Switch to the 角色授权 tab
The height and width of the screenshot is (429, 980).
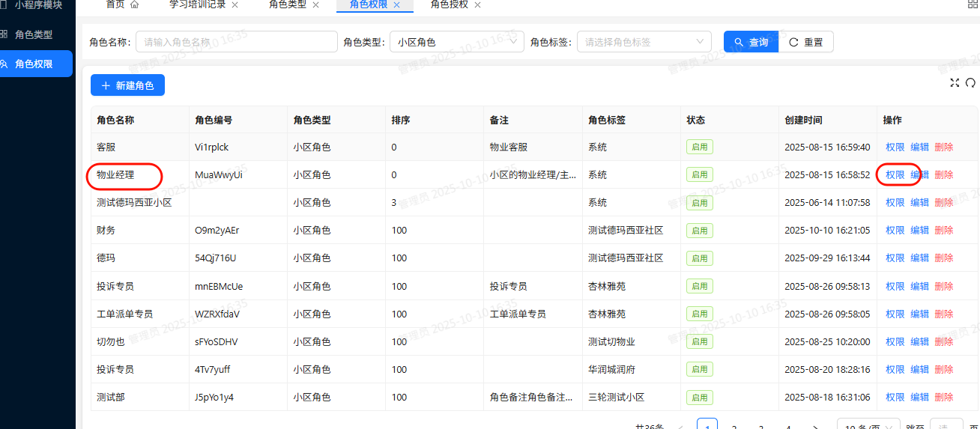(450, 4)
